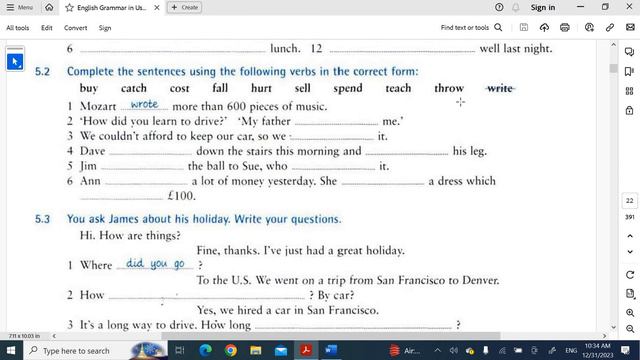Click the horizontal scrollbar left arrow
This screenshot has width=640, height=360.
coord(54,336)
